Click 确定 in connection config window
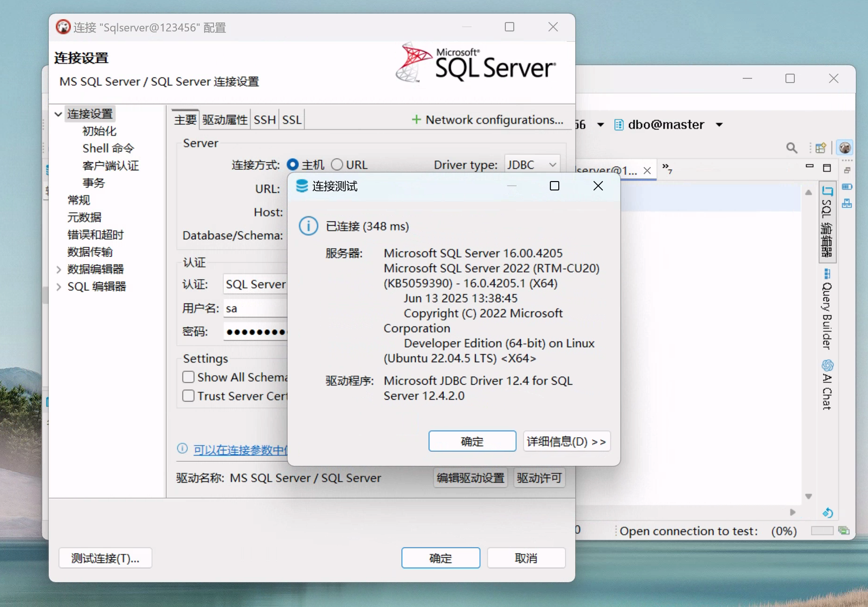Image resolution: width=868 pixels, height=607 pixels. [441, 558]
